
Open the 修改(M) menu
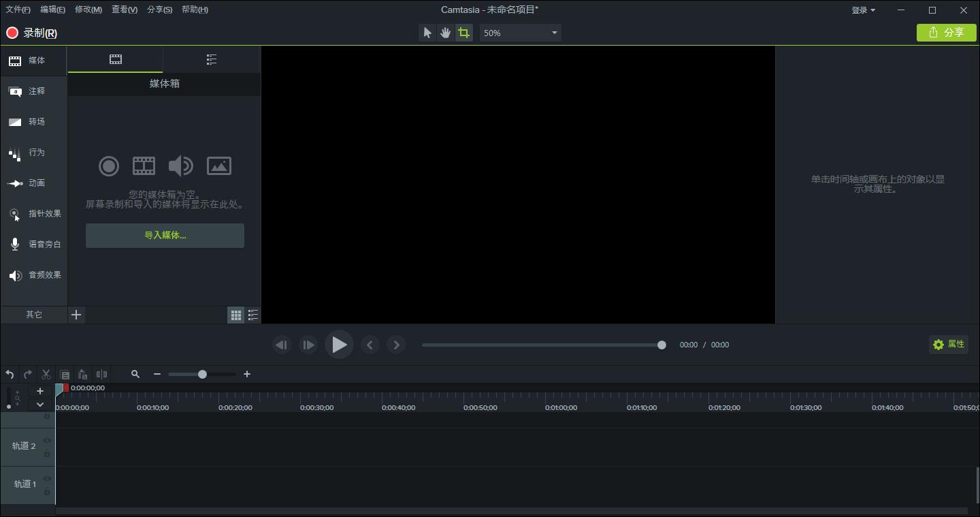pyautogui.click(x=88, y=10)
